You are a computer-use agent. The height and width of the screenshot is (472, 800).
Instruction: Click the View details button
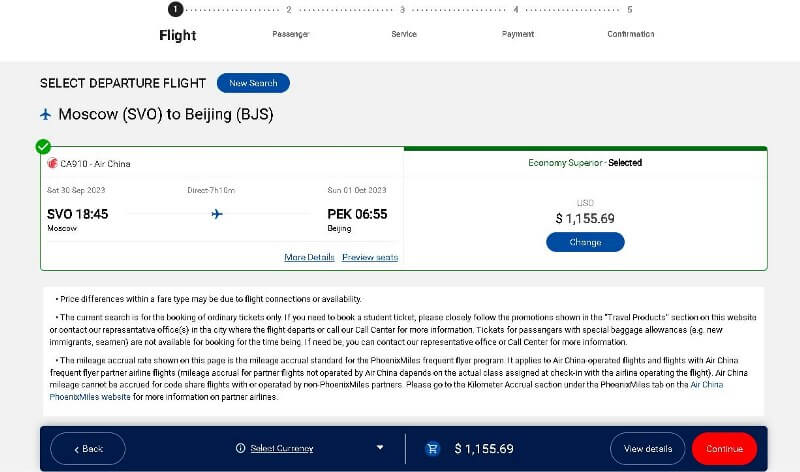(x=647, y=449)
